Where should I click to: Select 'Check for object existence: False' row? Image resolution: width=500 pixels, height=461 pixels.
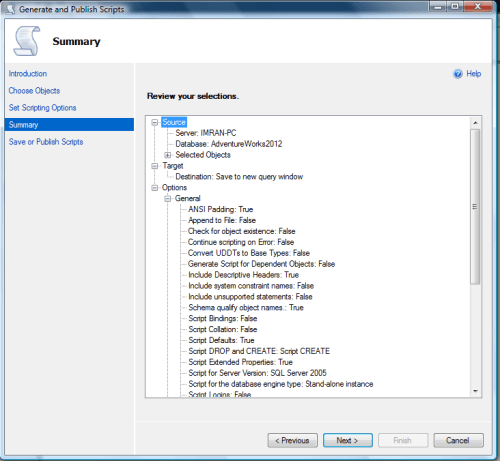[242, 231]
